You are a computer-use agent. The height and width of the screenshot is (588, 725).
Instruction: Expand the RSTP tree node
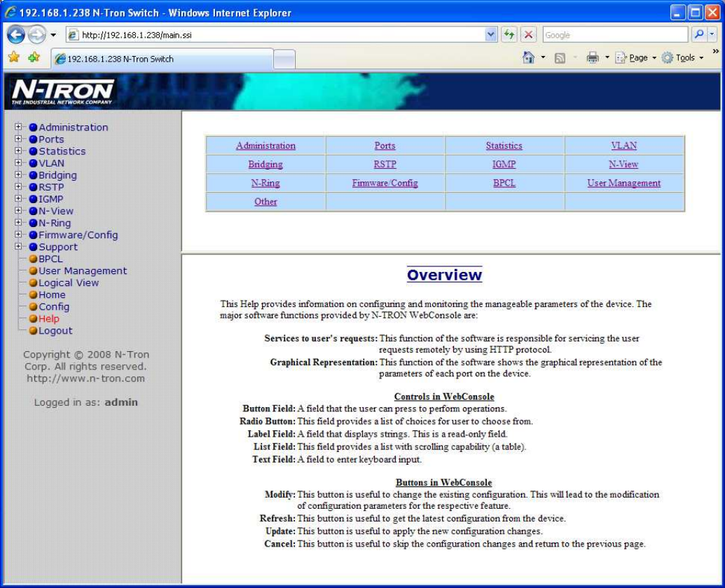pos(18,186)
